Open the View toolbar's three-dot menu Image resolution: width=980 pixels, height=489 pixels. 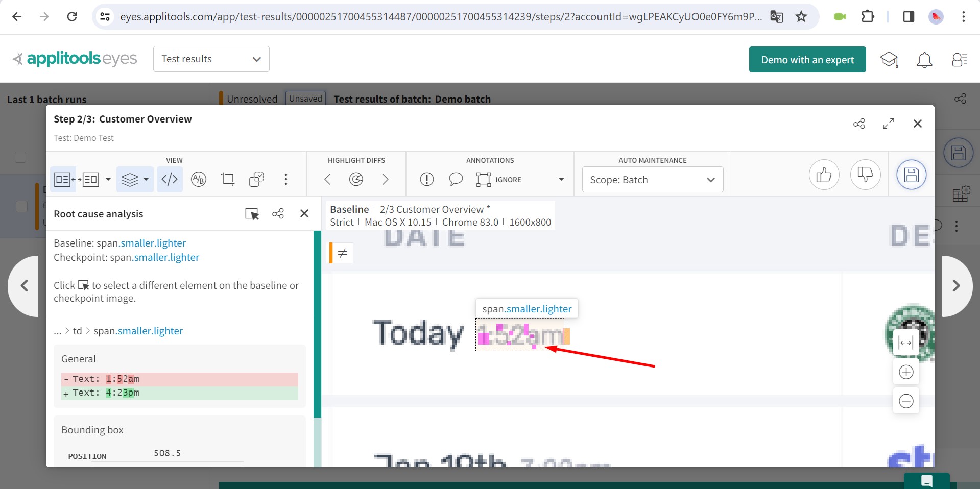pos(285,179)
